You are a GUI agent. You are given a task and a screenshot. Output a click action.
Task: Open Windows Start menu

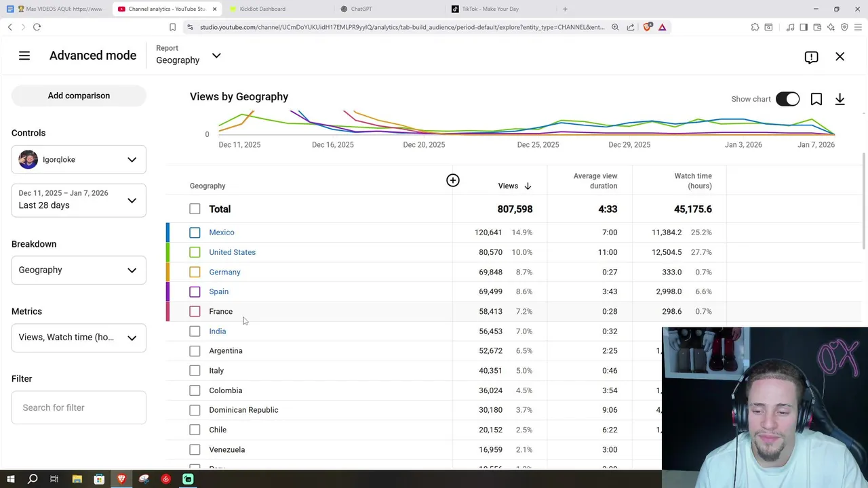pos(11,479)
